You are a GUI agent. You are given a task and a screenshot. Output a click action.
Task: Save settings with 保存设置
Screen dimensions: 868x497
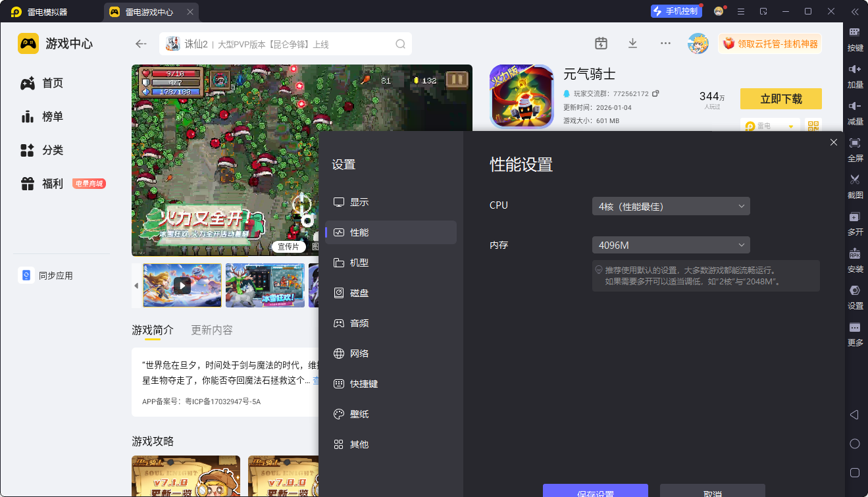pyautogui.click(x=596, y=490)
